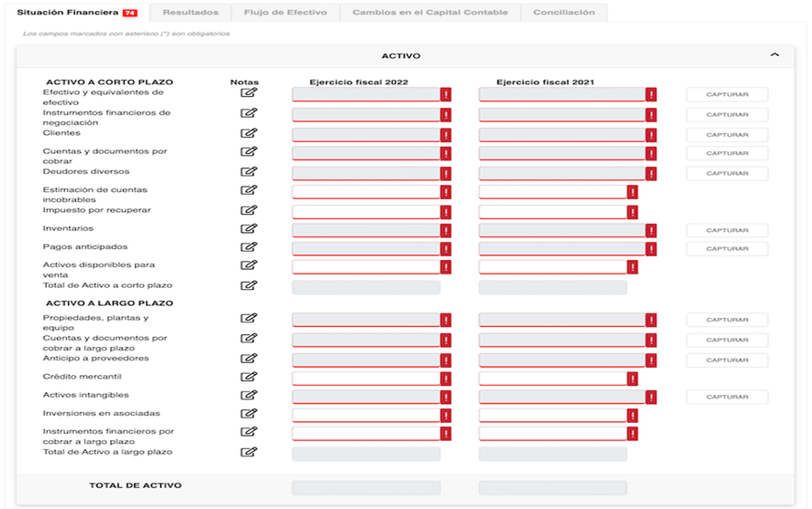This screenshot has height=509, width=812.
Task: Open notes icon for Deudores diversos
Action: click(249, 171)
